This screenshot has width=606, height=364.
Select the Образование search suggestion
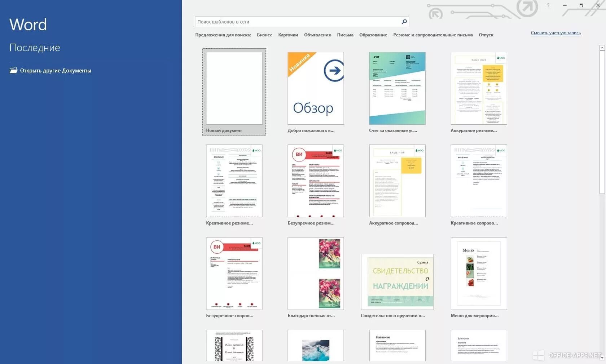click(x=373, y=35)
